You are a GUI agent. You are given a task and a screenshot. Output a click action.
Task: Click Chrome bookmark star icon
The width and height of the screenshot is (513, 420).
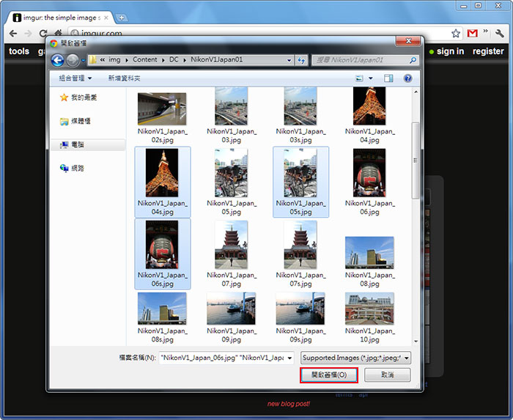[456, 33]
